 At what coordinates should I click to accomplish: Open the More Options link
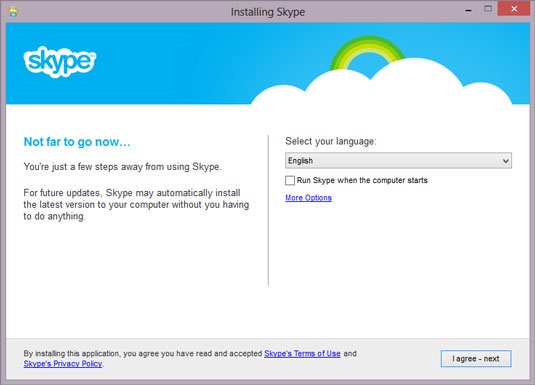pyautogui.click(x=308, y=198)
